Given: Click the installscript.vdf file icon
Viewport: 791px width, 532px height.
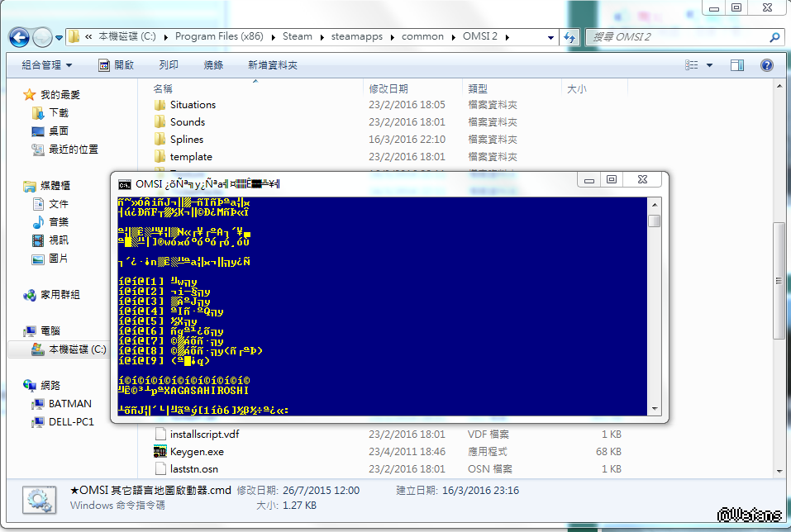Looking at the screenshot, I should click(160, 435).
